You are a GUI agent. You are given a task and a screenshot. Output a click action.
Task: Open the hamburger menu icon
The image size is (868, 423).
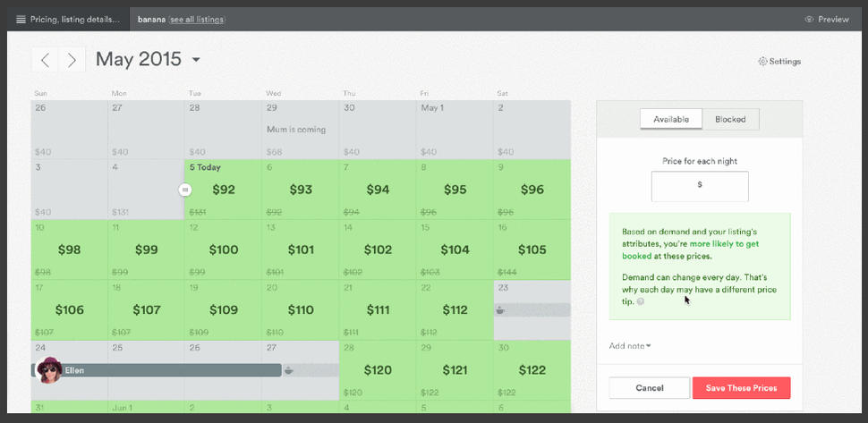click(21, 20)
